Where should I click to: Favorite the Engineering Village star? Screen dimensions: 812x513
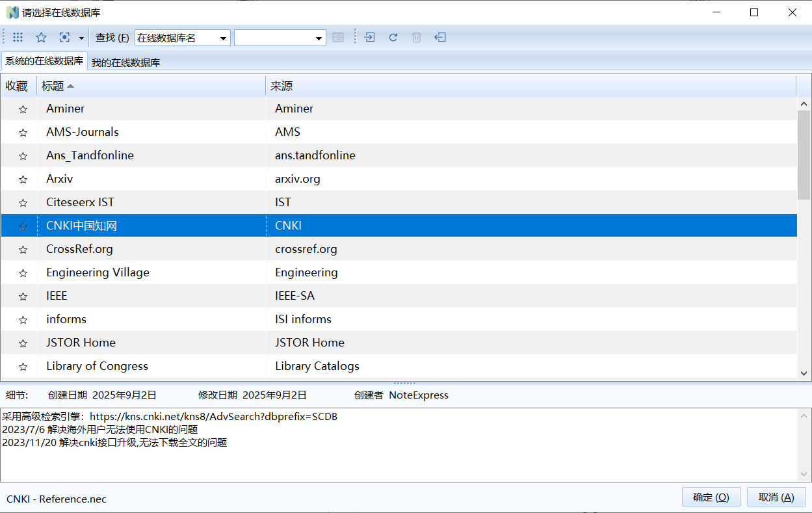coord(23,273)
